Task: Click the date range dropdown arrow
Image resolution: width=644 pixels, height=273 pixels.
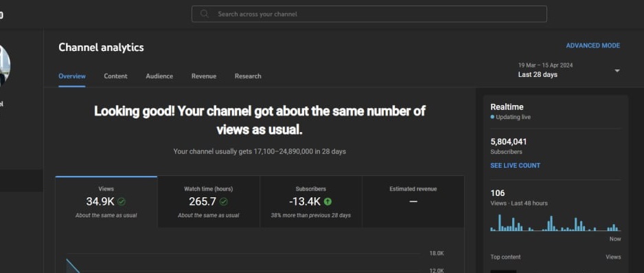Action: 617,71
